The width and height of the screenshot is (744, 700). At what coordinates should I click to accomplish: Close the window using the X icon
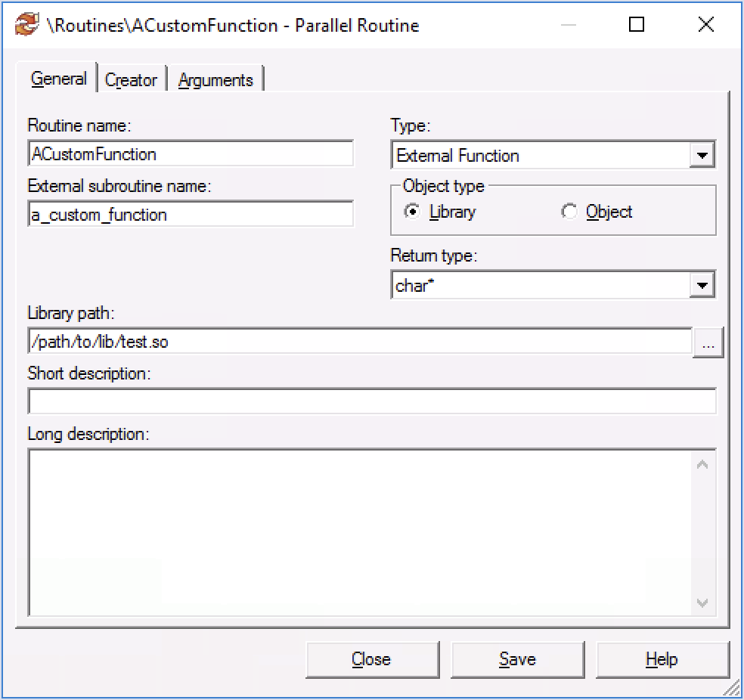[x=705, y=25]
